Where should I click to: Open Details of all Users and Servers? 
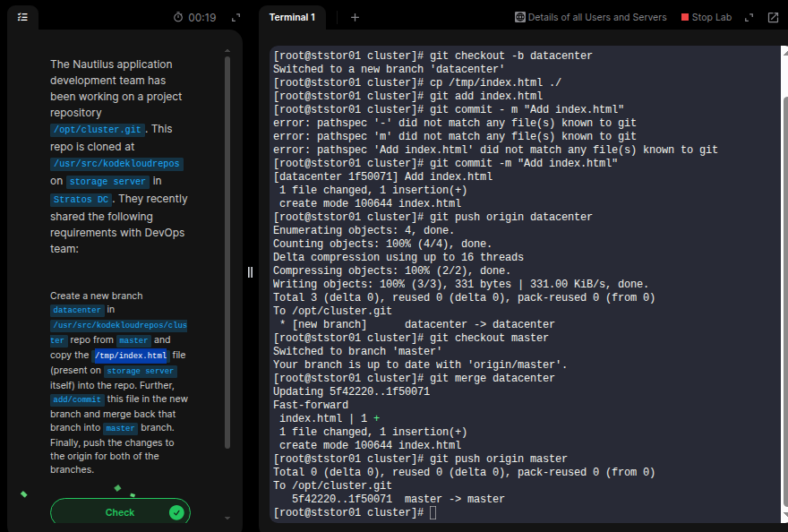pos(590,17)
